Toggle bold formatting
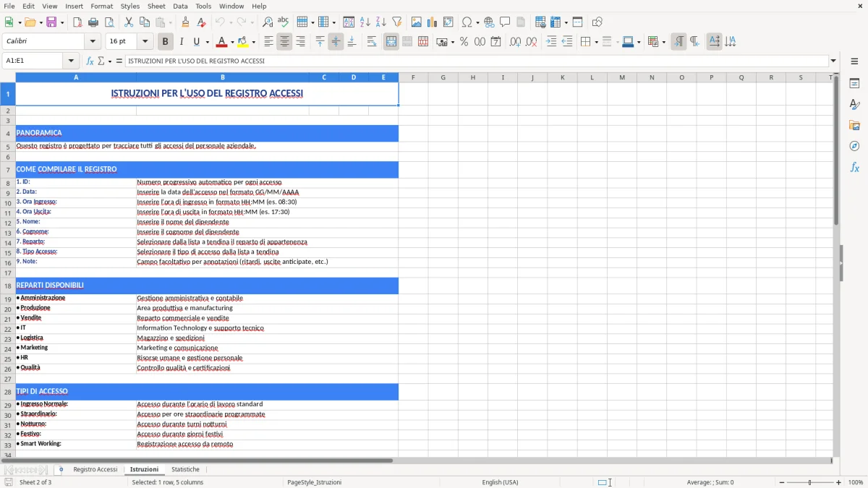 (x=165, y=41)
